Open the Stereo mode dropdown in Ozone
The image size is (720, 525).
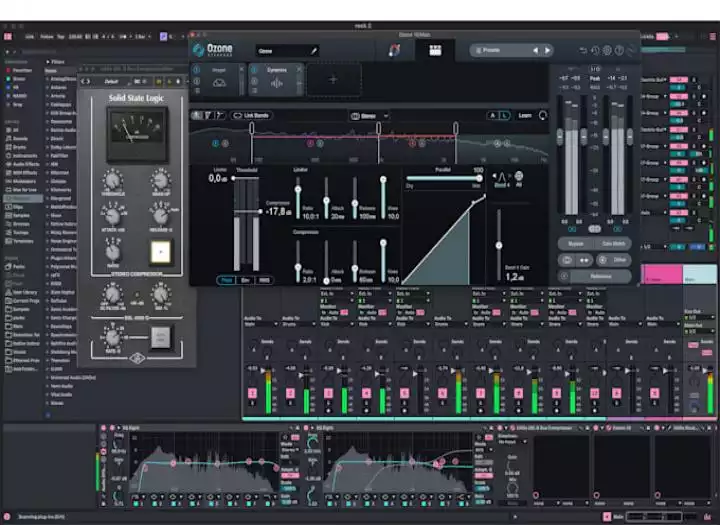[369, 116]
